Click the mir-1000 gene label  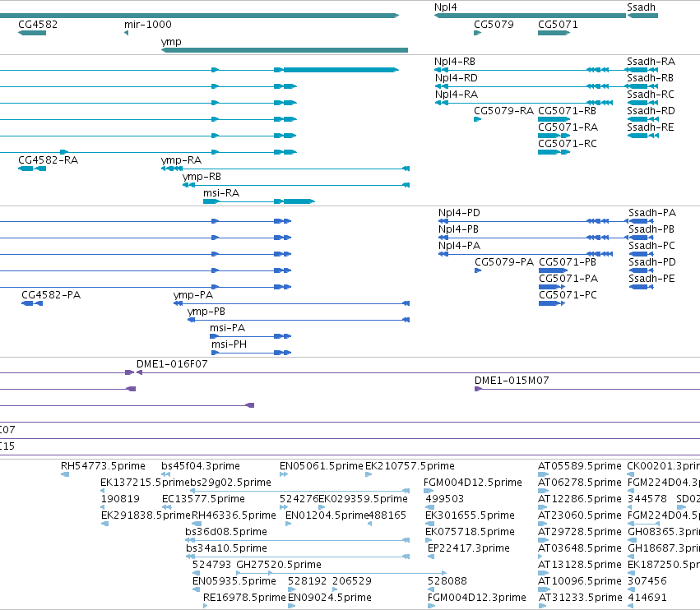coord(148,24)
